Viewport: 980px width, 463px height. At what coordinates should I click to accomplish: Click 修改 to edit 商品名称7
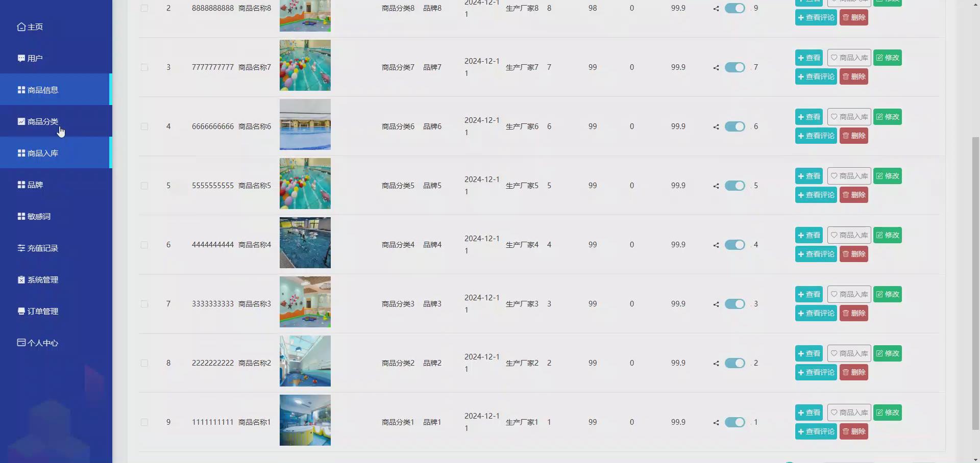[888, 58]
